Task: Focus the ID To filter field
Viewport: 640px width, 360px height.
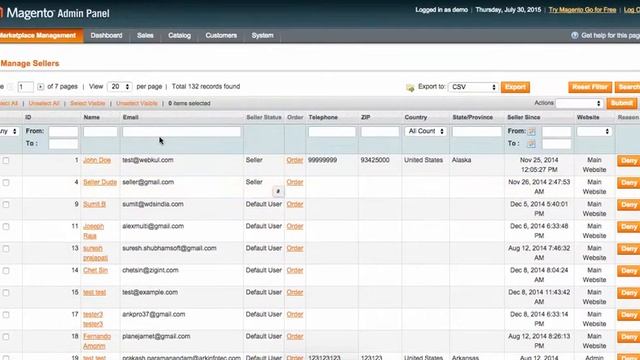Action: [63, 144]
